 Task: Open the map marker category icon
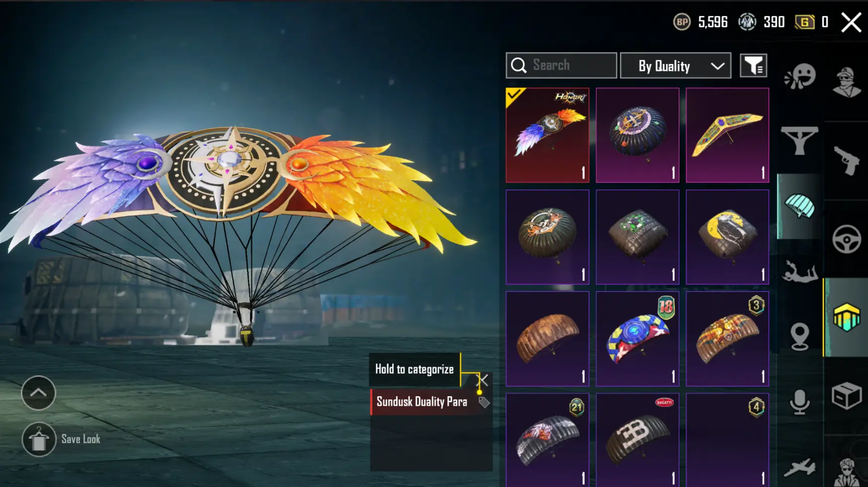[x=800, y=337]
